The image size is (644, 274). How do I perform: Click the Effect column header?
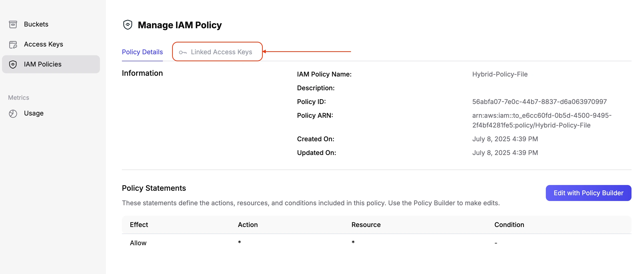139,224
